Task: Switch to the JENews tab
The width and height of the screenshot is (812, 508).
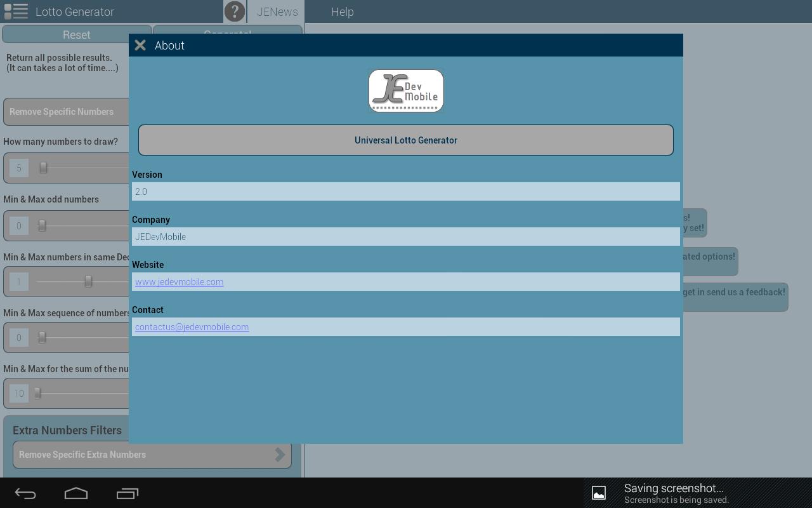Action: click(x=277, y=11)
